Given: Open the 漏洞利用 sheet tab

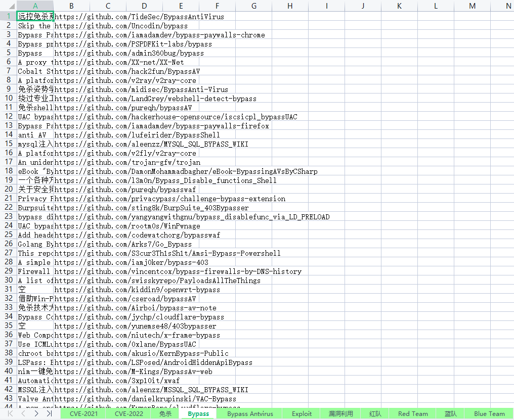Looking at the screenshot, I should click(x=340, y=413).
